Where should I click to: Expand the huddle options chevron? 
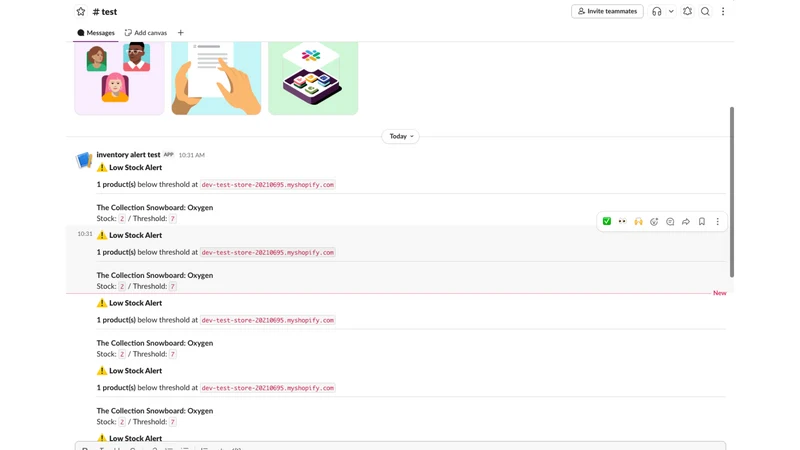click(671, 11)
